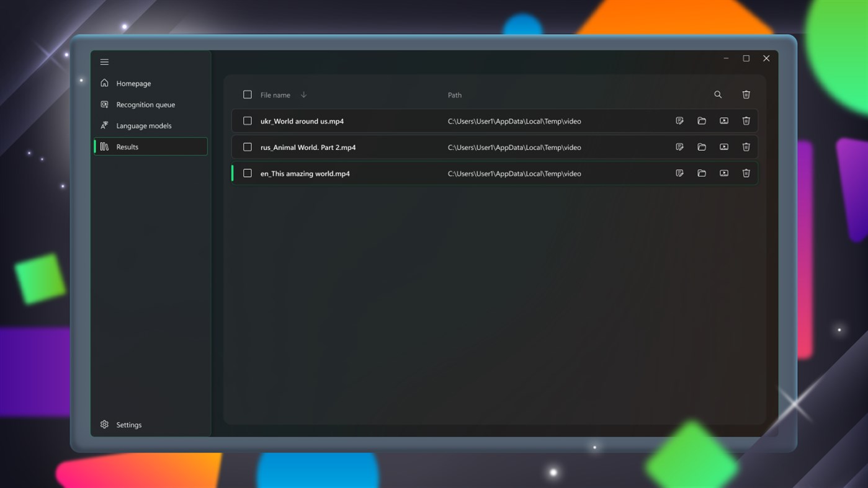This screenshot has width=868, height=488.
Task: Switch to the Recognition queue page
Action: pyautogui.click(x=145, y=104)
